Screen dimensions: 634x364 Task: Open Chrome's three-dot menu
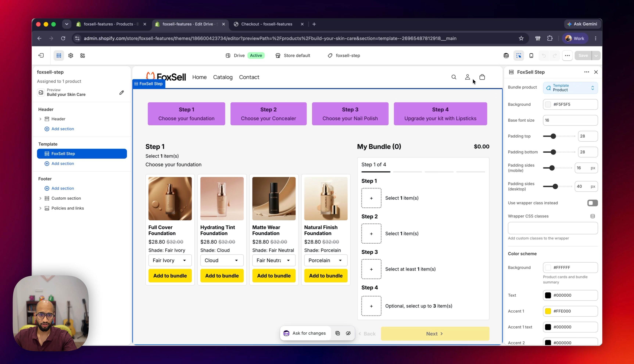click(x=595, y=38)
